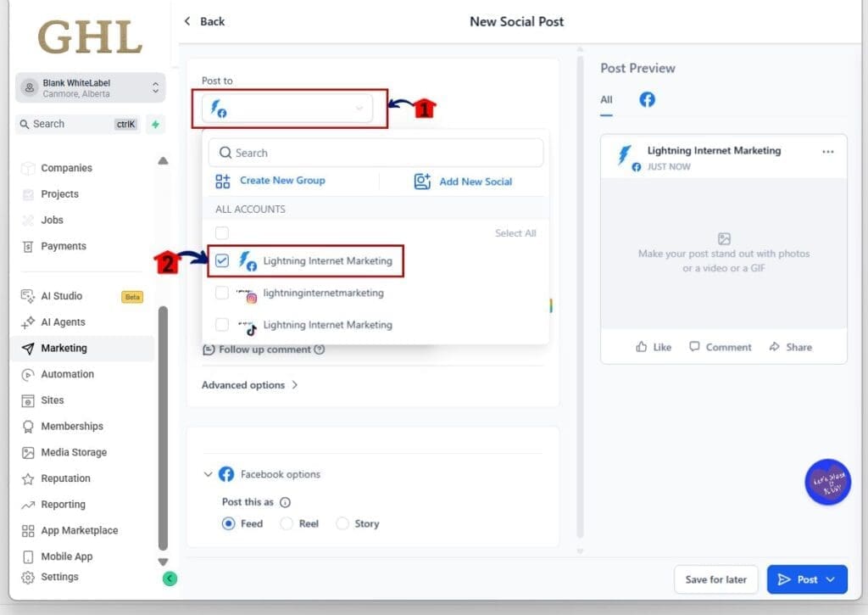
Task: Click the Reporting chart icon
Action: click(x=28, y=505)
